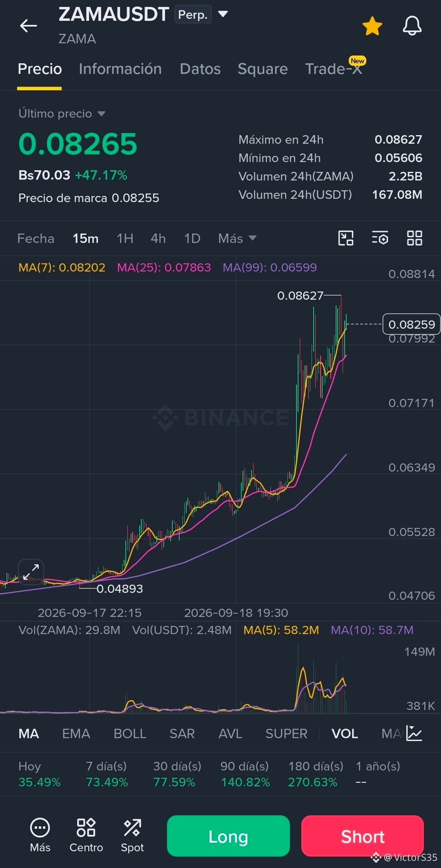
Task: Open the Centro grid icon
Action: 86,835
